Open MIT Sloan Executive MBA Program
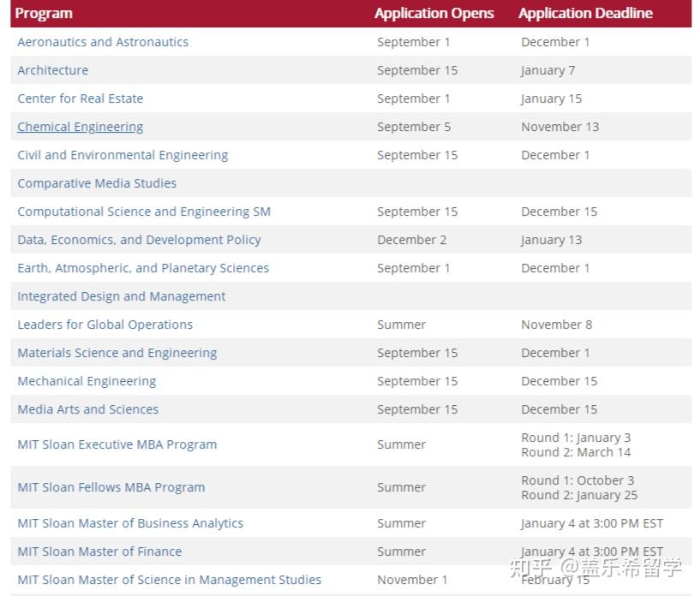Image resolution: width=700 pixels, height=596 pixels. pyautogui.click(x=117, y=444)
